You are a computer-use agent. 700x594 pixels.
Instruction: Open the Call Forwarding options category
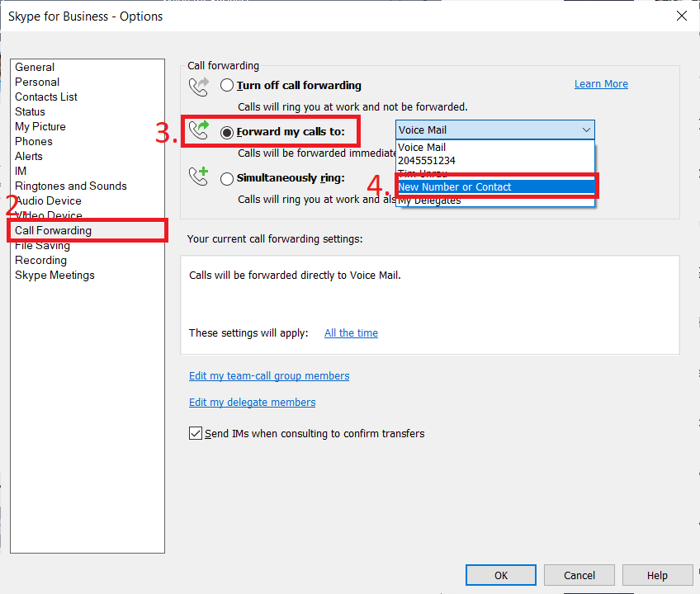tap(53, 231)
